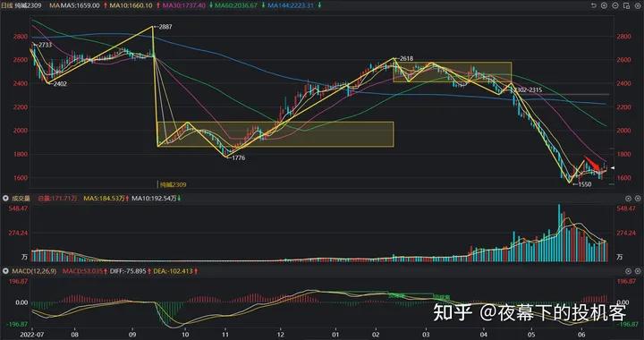Click the 548.47 value on right volume axis
This screenshot has height=340, width=644.
pos(626,208)
